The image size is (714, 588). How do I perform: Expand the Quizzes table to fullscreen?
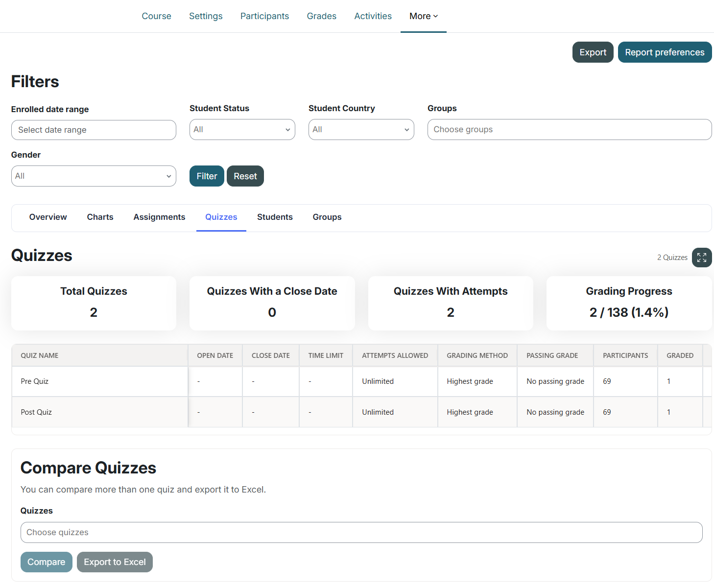[x=701, y=258]
